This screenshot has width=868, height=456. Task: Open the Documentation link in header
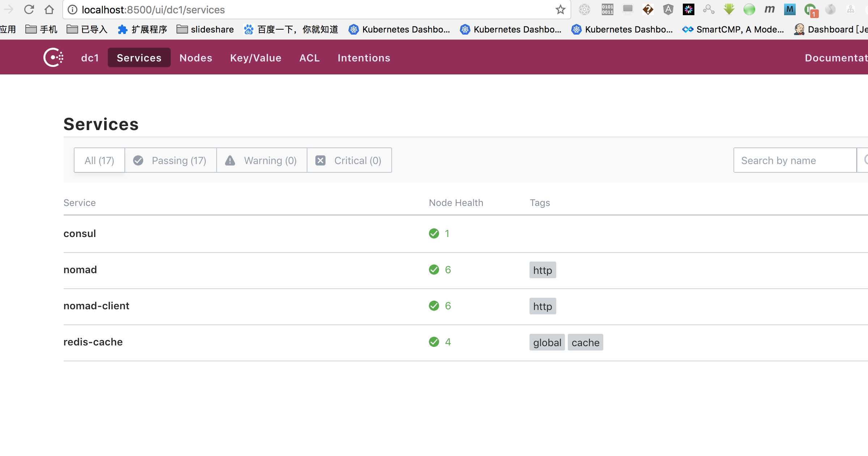(836, 58)
